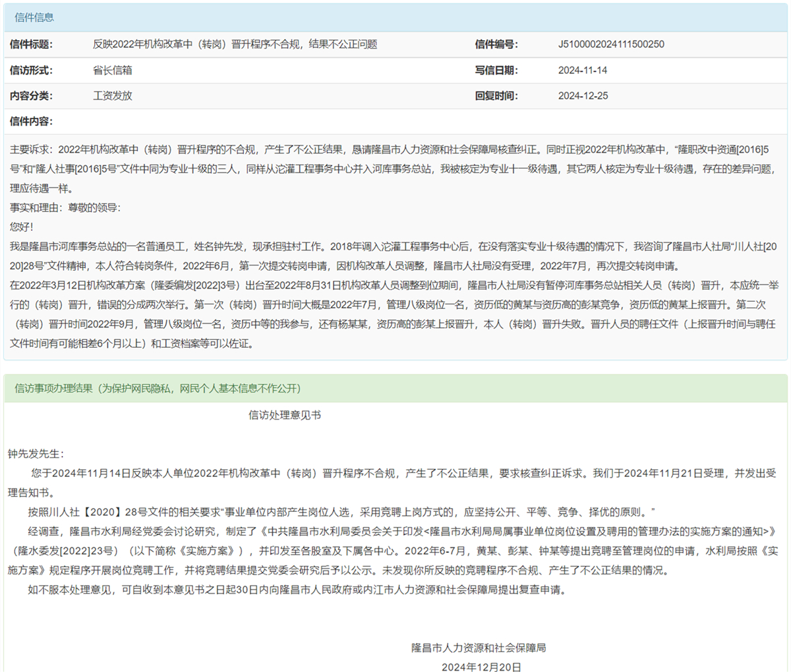791x672 pixels.
Task: Click the 信件信息 panel header
Action: coord(34,18)
